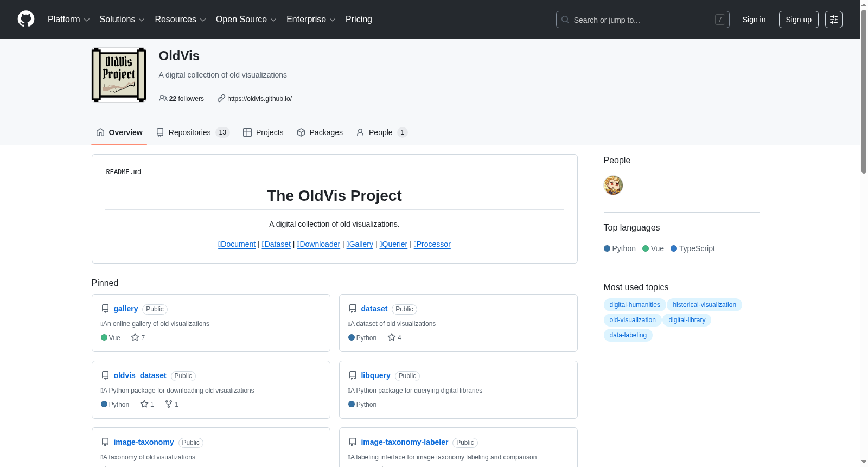This screenshot has width=868, height=467.
Task: Open the image-taxonomy-labeler repository
Action: (405, 442)
